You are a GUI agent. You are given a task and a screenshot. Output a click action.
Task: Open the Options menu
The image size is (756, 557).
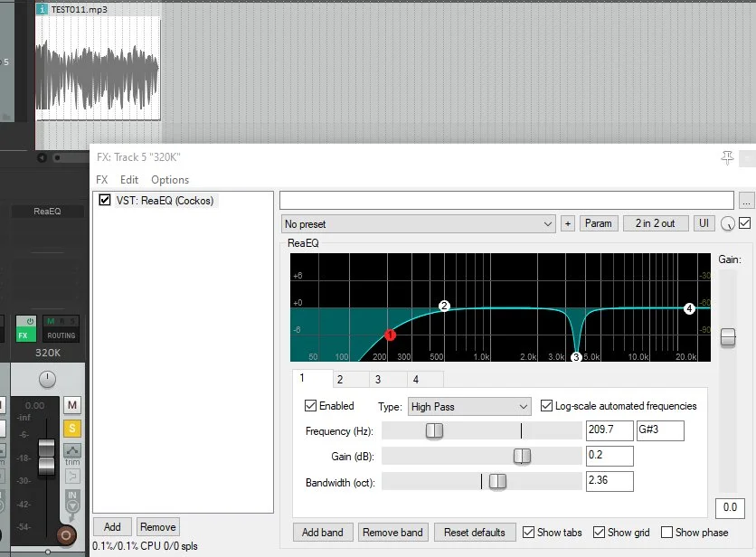click(170, 180)
